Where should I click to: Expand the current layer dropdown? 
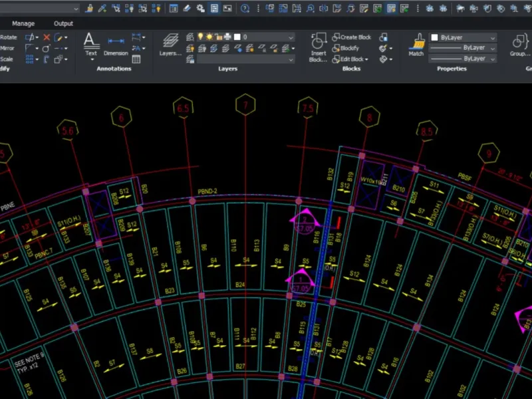(291, 38)
